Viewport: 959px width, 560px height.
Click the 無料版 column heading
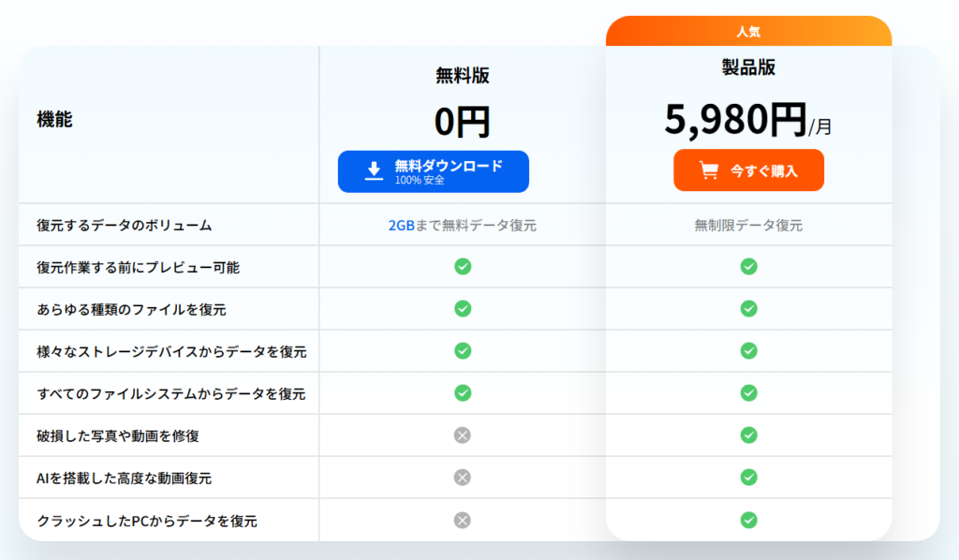462,76
